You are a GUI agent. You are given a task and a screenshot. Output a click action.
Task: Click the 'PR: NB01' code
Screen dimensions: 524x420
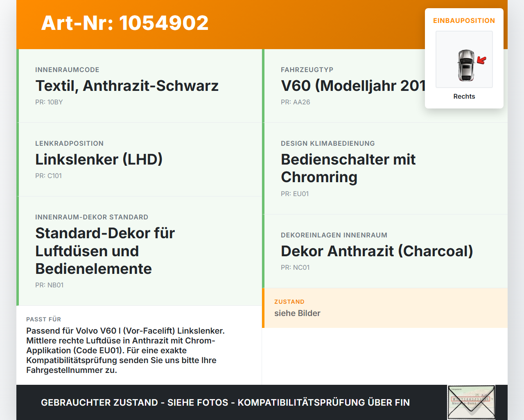pyautogui.click(x=50, y=285)
